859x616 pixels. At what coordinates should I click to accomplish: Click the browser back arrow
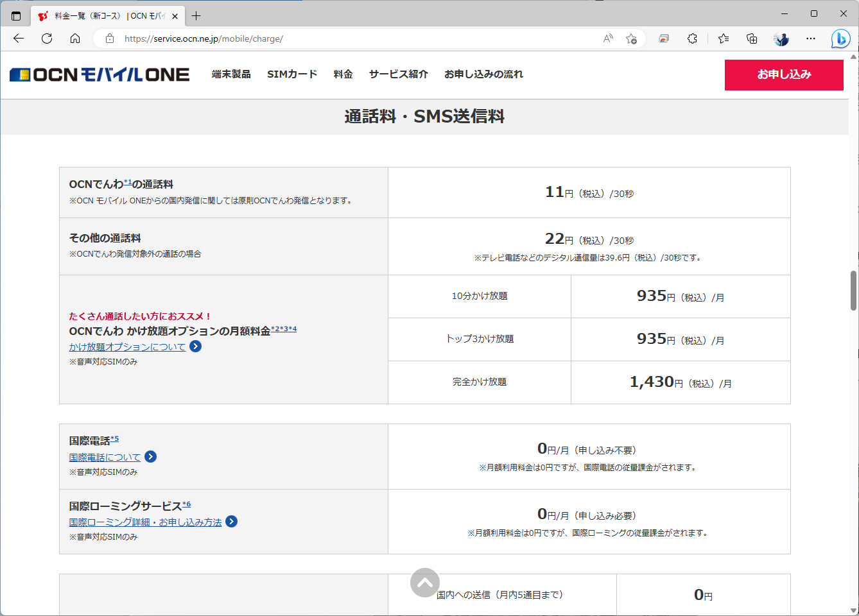point(19,38)
